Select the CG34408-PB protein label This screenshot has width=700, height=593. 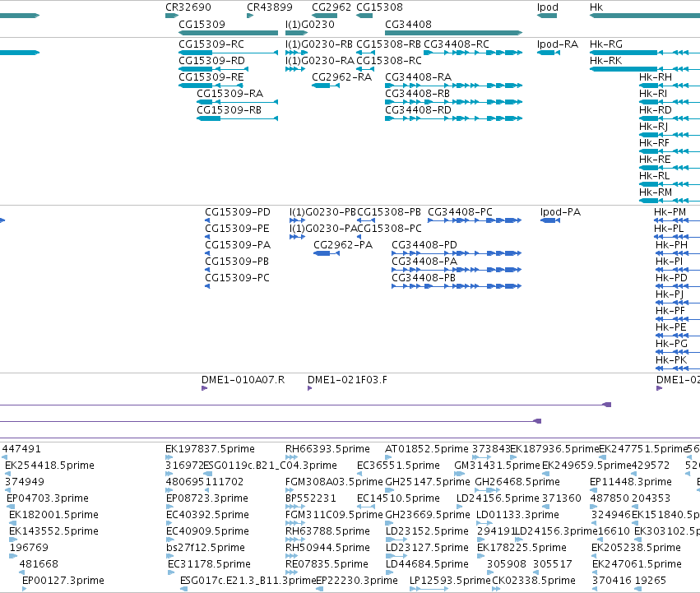click(x=424, y=278)
